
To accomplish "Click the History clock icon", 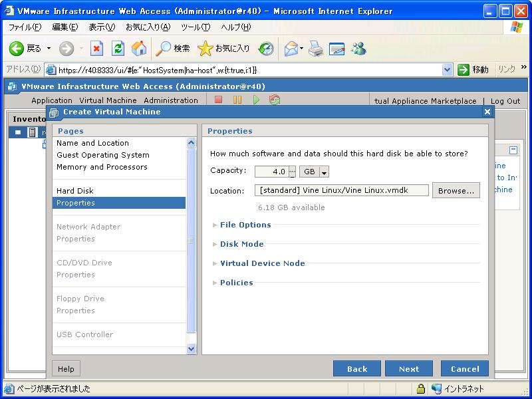I will 265,49.
